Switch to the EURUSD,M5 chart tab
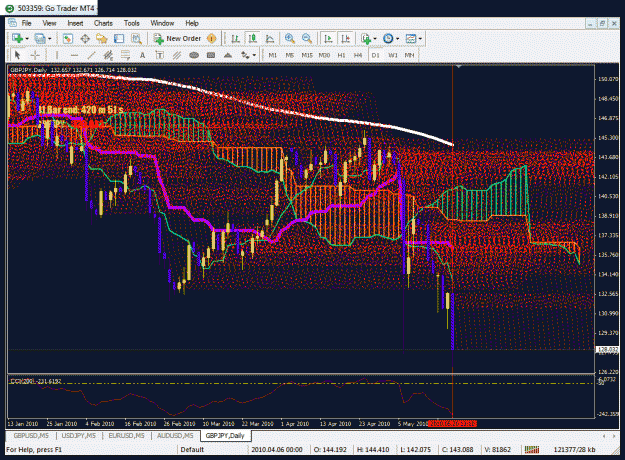 [126, 436]
